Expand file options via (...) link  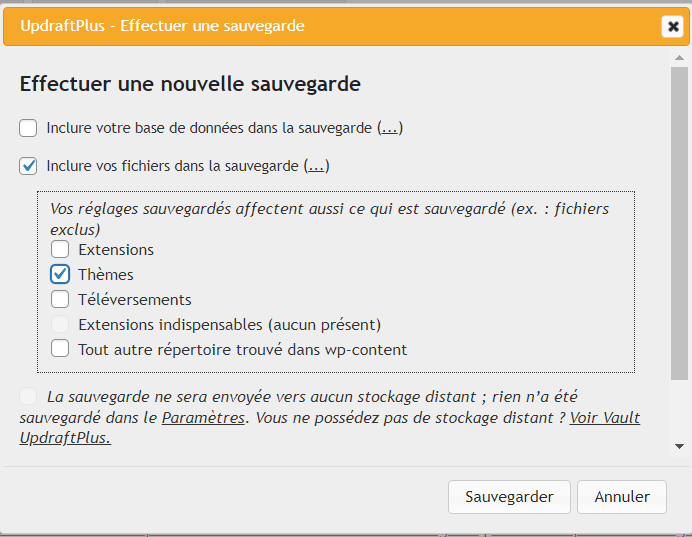coord(317,166)
